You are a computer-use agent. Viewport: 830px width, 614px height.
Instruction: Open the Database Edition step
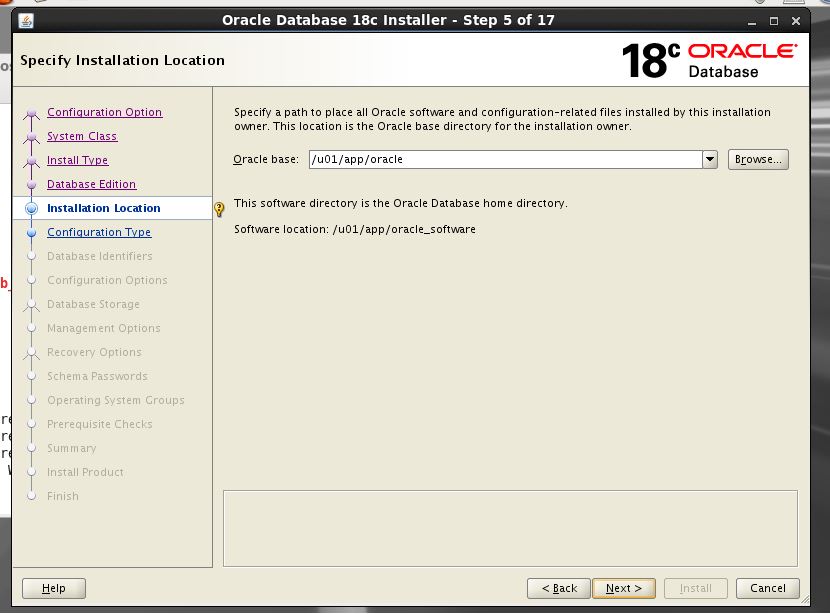(92, 184)
